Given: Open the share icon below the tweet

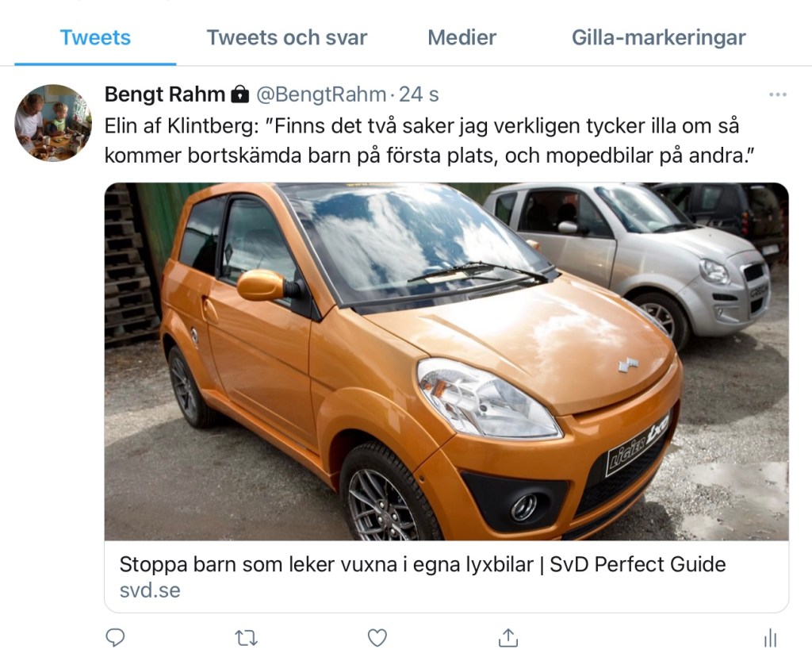Looking at the screenshot, I should 507,637.
